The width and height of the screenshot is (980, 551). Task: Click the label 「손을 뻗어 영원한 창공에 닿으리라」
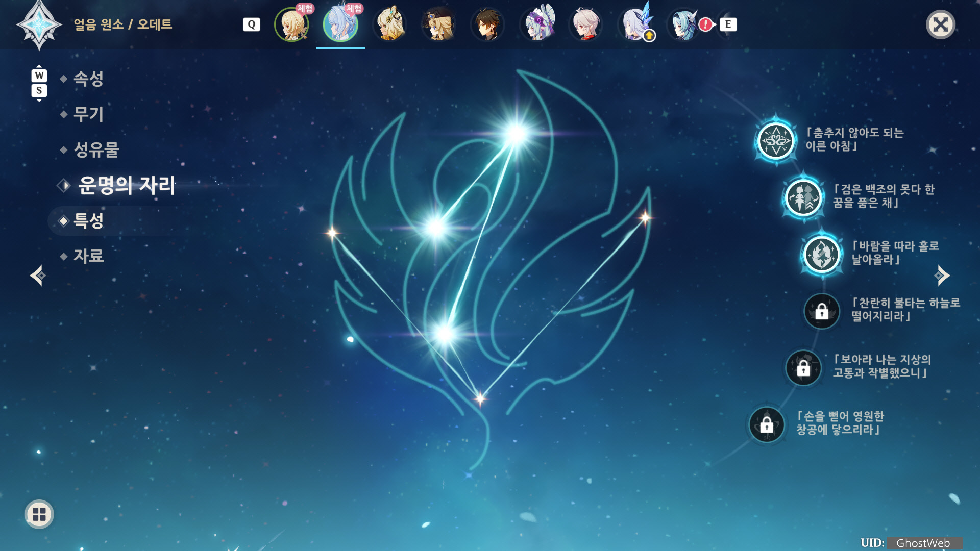click(840, 422)
